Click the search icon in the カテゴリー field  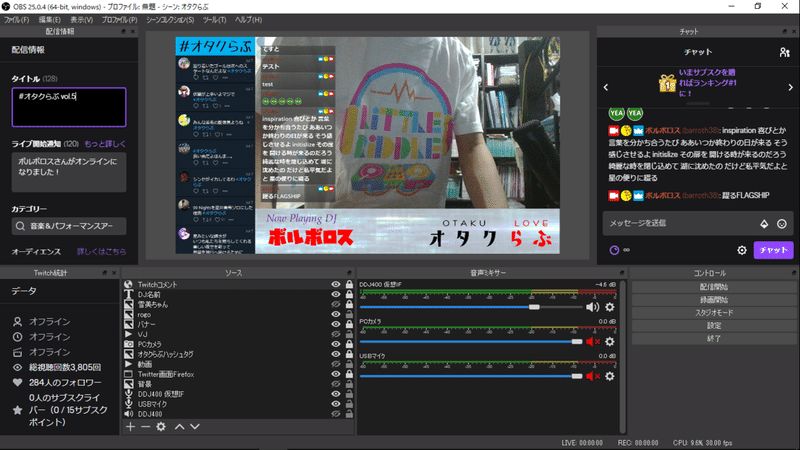(20, 226)
